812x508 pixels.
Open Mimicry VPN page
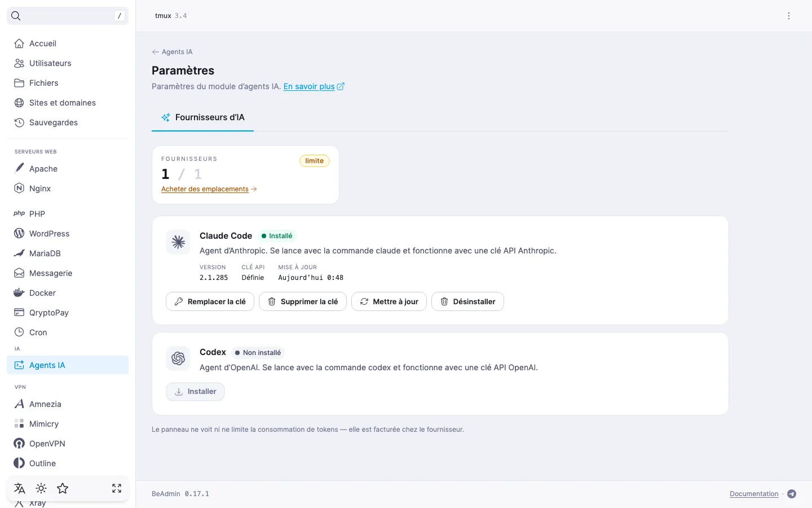click(68, 424)
